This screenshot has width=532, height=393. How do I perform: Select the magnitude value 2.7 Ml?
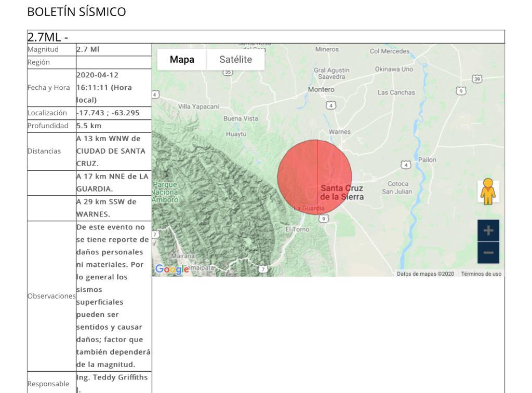point(88,49)
